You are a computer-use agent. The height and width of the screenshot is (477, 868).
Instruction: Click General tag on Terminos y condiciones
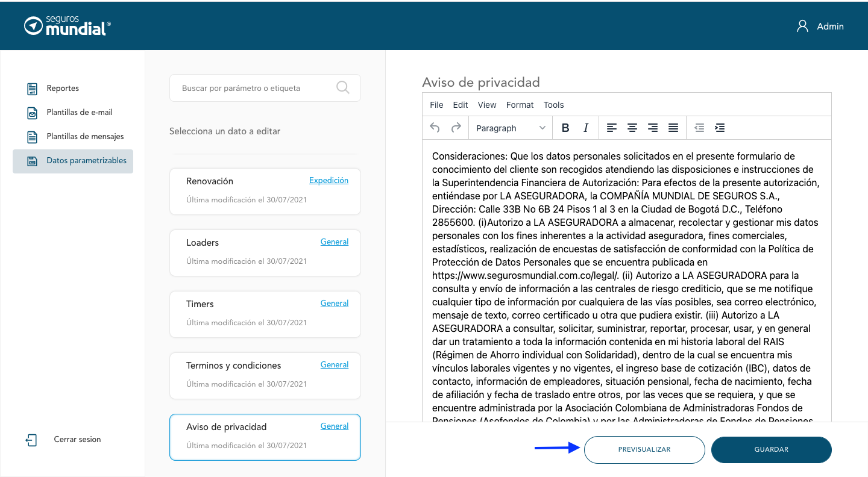335,364
